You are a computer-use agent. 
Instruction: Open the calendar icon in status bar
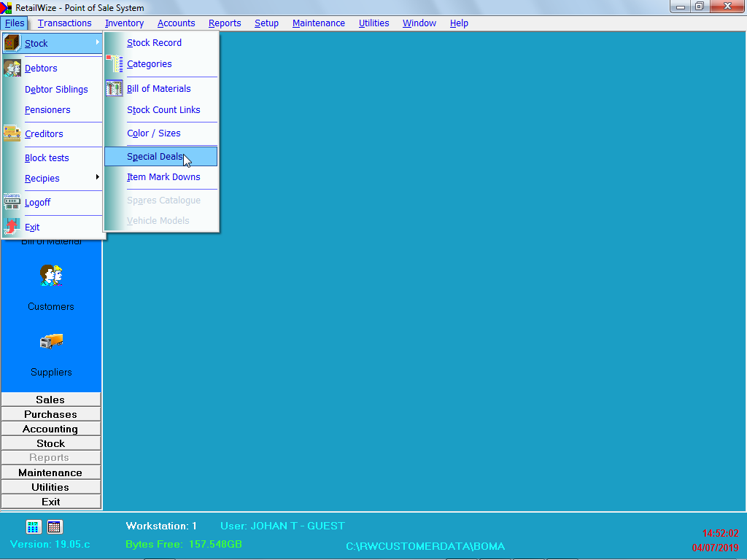pyautogui.click(x=55, y=526)
